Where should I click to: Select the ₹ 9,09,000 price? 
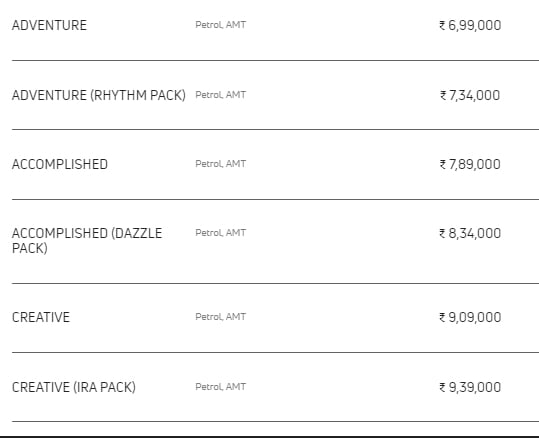click(x=470, y=317)
